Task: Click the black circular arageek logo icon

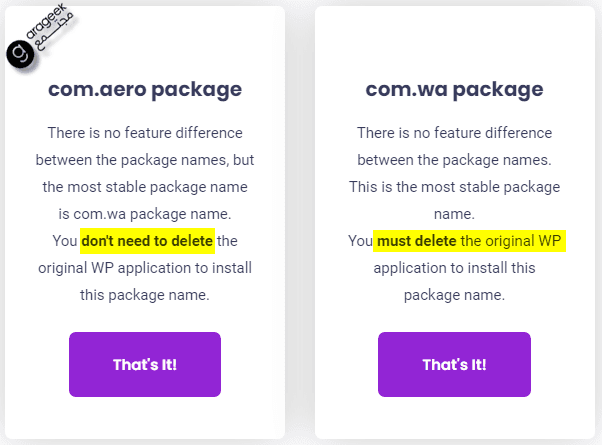Action: [x=20, y=54]
